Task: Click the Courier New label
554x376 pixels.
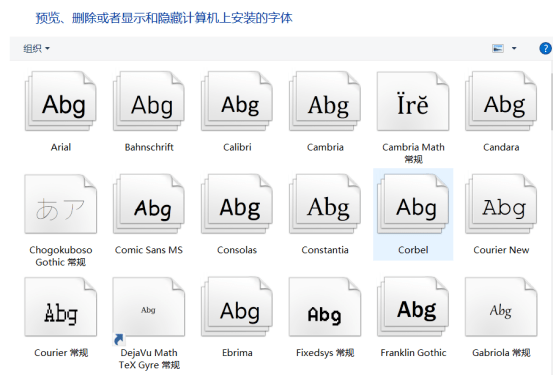Action: tap(501, 250)
